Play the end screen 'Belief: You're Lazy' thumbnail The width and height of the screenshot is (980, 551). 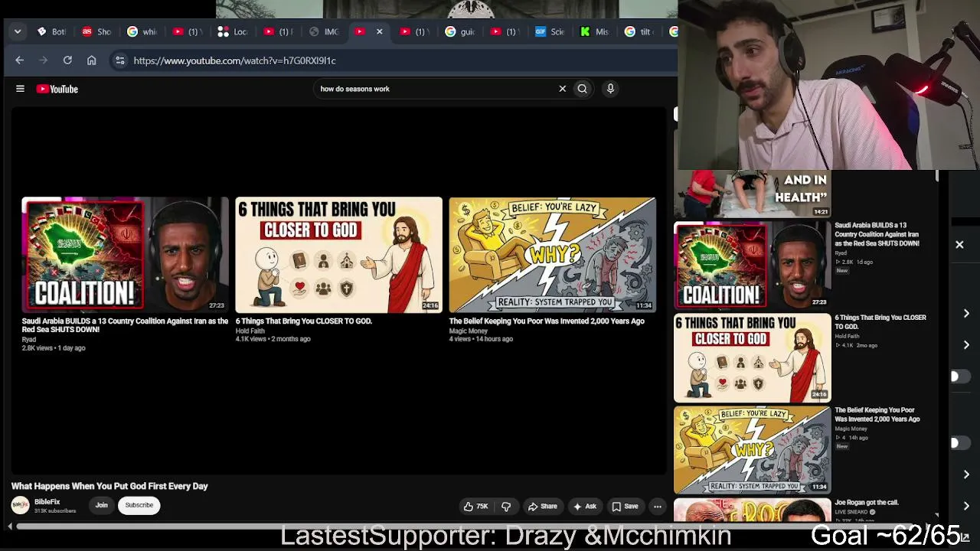[x=552, y=255]
